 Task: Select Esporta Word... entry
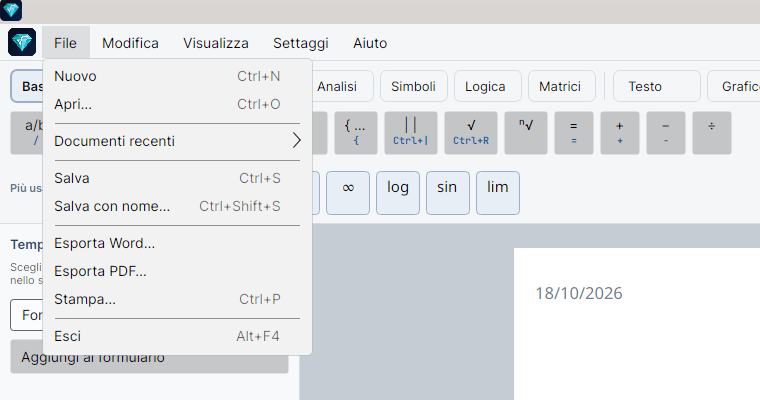pos(177,243)
